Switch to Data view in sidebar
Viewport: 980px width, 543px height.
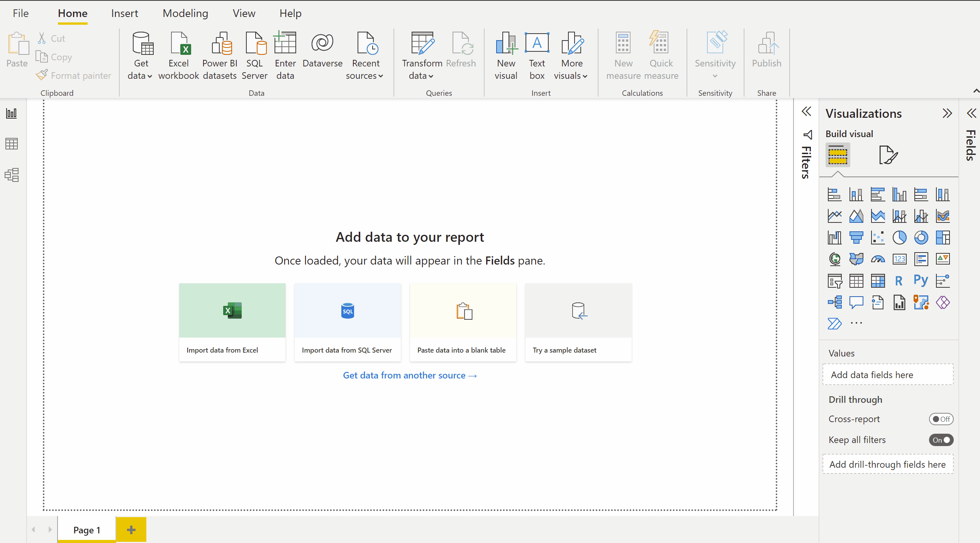coord(12,144)
